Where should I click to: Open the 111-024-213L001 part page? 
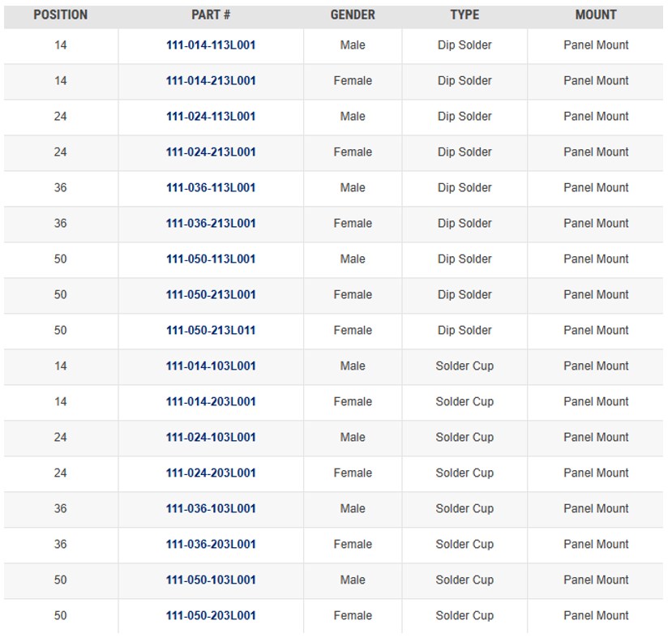tap(211, 152)
